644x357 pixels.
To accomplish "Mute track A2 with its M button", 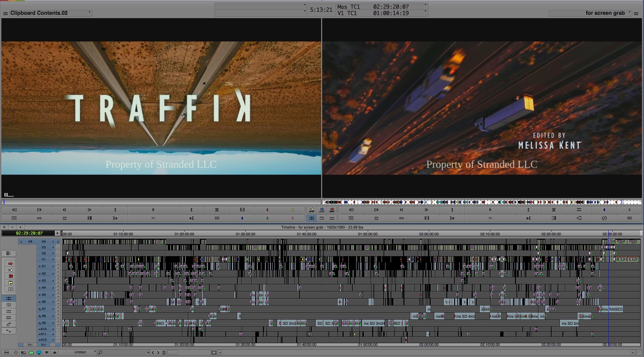I will pyautogui.click(x=58, y=275).
